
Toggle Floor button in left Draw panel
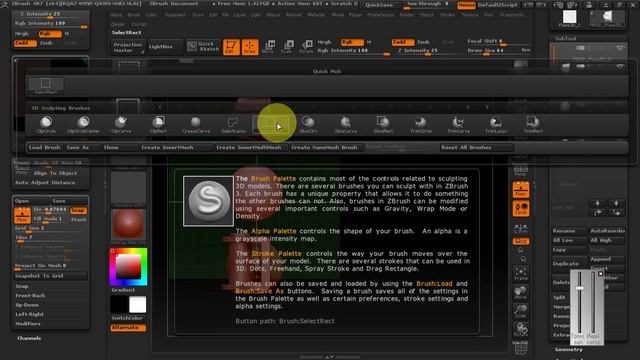click(x=22, y=215)
